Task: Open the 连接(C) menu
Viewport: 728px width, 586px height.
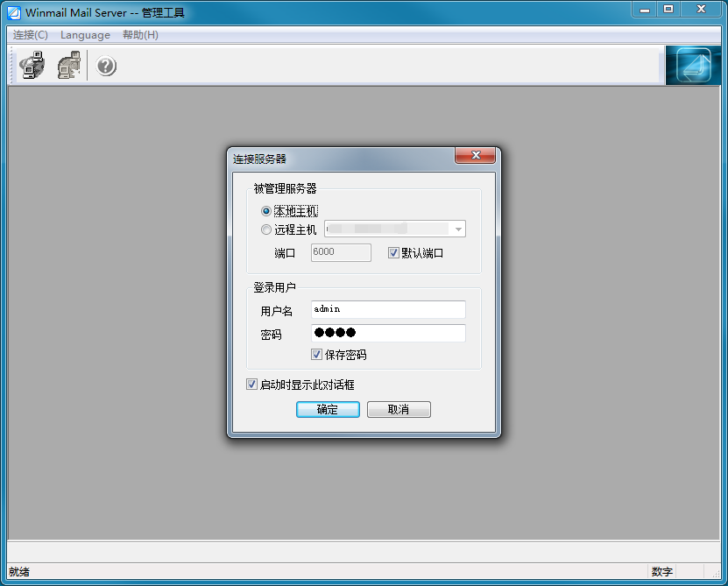Action: click(29, 35)
